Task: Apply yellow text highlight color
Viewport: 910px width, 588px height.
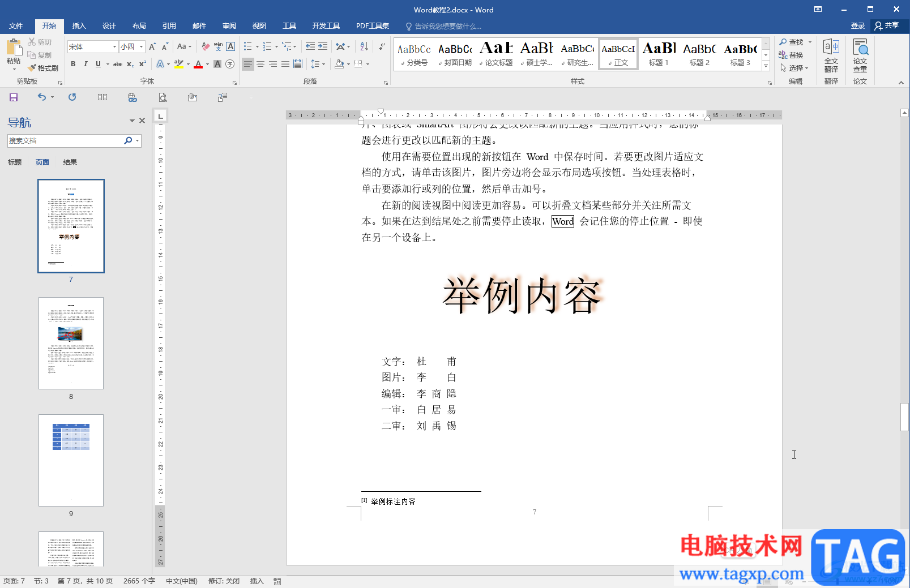Action: (x=179, y=64)
